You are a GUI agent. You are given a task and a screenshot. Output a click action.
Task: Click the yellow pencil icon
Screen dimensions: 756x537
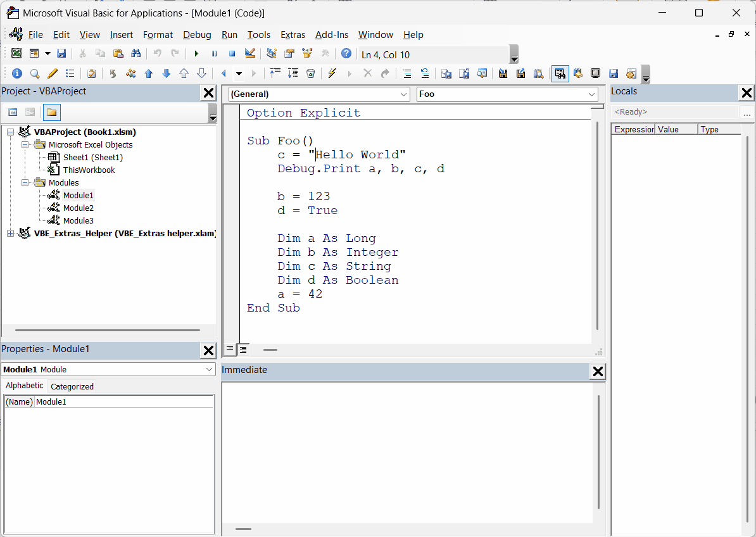tap(53, 73)
